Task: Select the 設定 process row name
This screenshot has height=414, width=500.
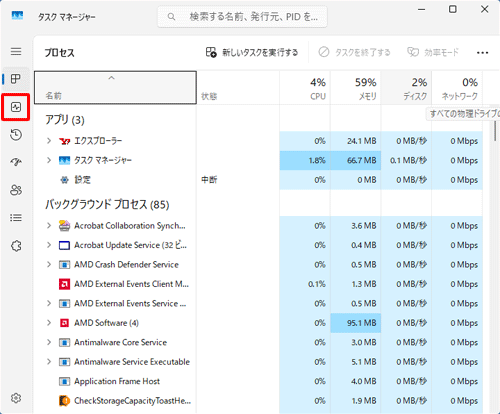Action: [x=82, y=180]
